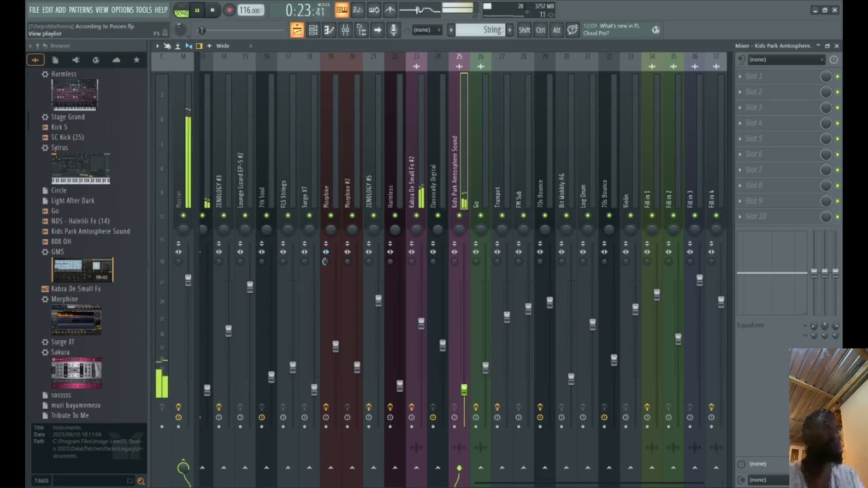The image size is (868, 488).
Task: Switch the SONG/pattern mode toggle
Action: pyautogui.click(x=182, y=11)
